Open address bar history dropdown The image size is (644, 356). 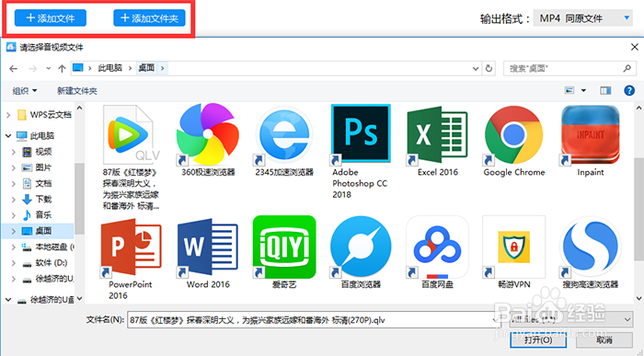476,69
